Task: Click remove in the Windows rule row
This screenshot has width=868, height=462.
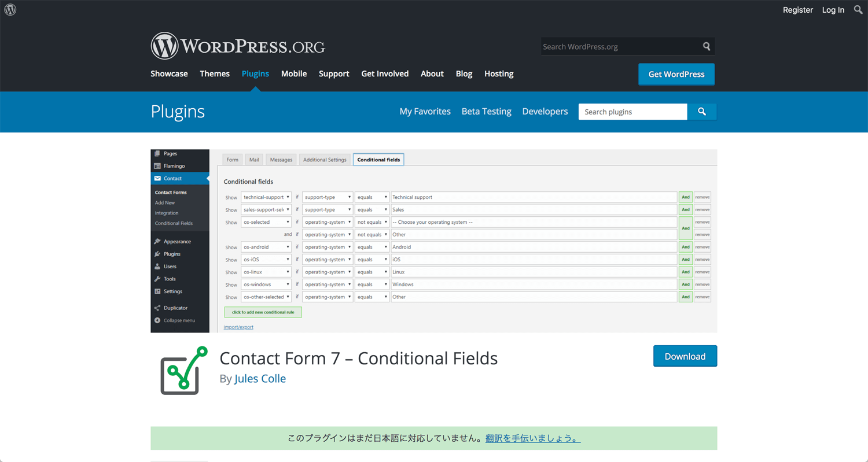Action: (x=703, y=284)
